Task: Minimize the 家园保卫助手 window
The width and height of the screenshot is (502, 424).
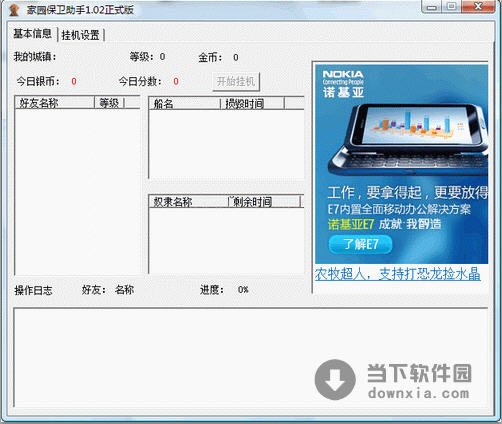Action: (432, 7)
